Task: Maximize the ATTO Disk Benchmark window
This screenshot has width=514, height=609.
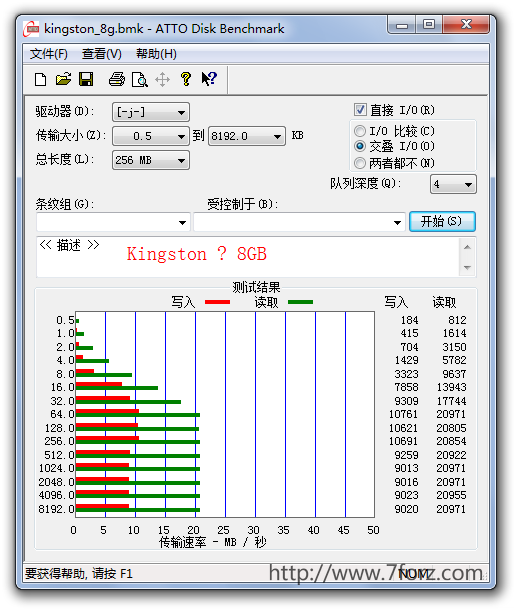Action: point(429,25)
